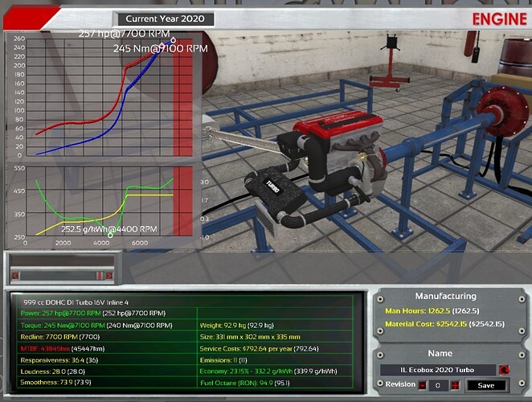
Task: Click the red icon beside the engine name
Action: [x=504, y=370]
